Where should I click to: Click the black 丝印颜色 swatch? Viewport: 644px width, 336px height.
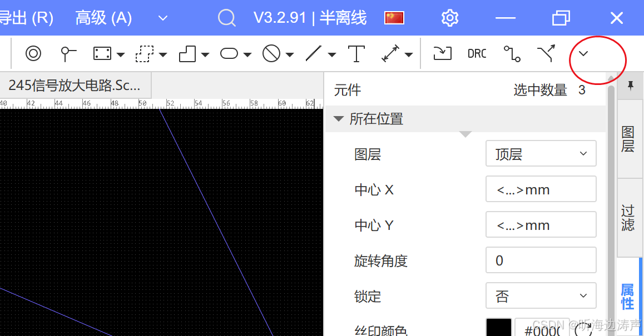[499, 327]
